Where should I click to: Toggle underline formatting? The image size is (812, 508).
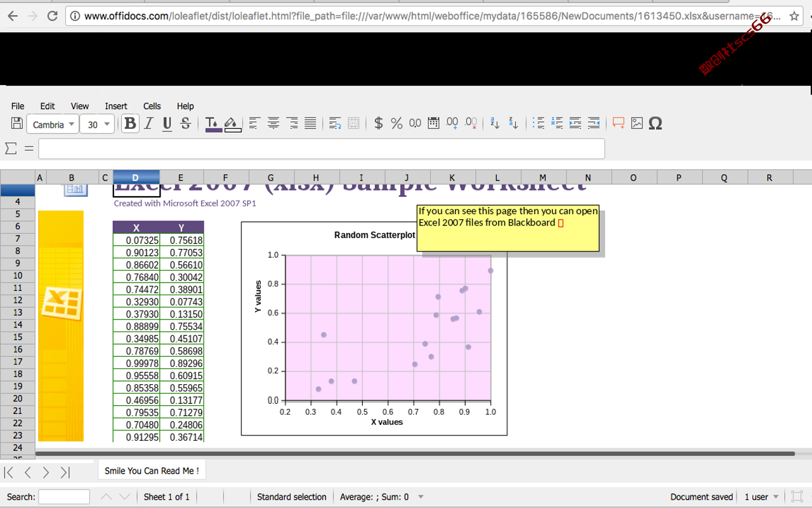coord(167,123)
